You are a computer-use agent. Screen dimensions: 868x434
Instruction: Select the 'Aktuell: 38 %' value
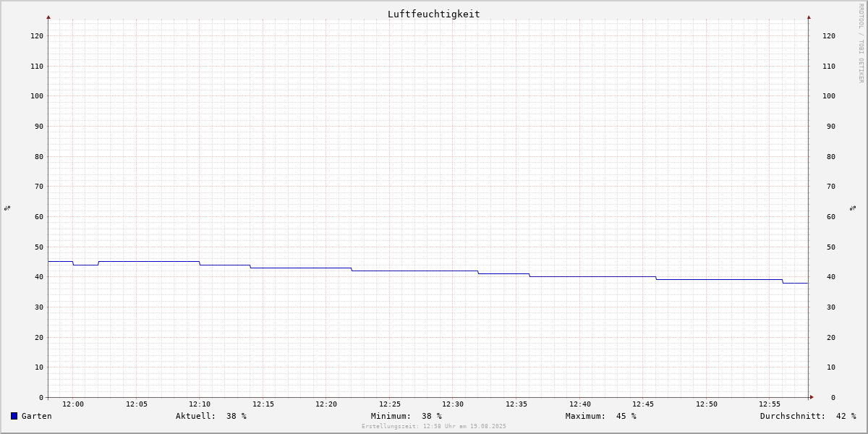[211, 416]
